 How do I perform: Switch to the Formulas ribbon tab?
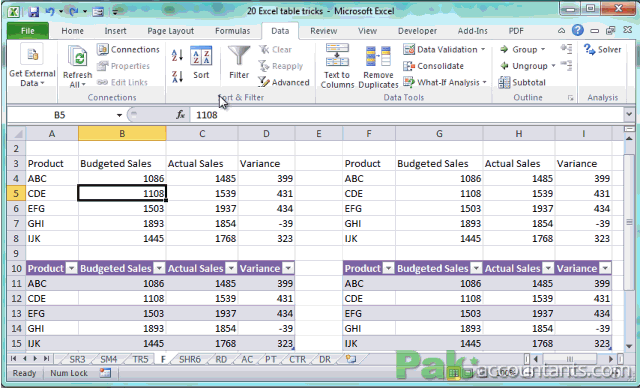[233, 31]
